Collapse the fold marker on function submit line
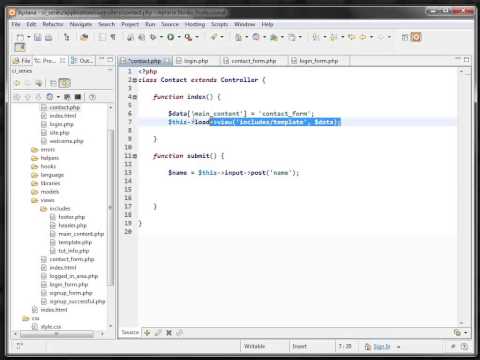Viewport: 480px width, 360px height. click(x=135, y=156)
